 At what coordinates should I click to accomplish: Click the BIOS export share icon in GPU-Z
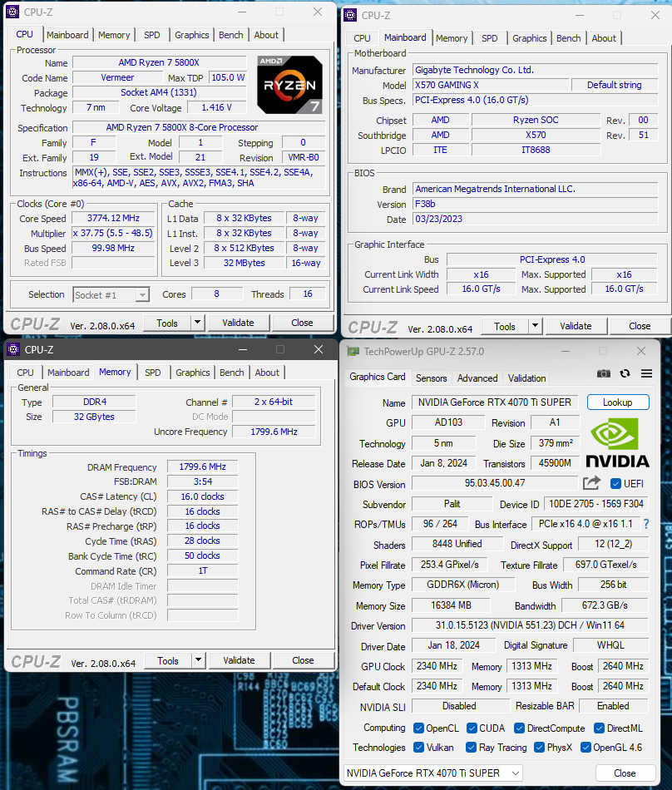(592, 482)
